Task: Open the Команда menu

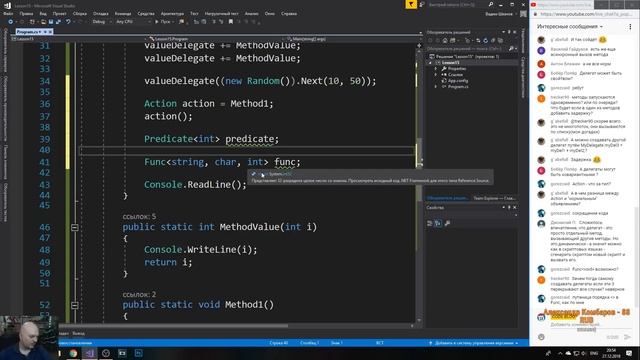Action: point(122,13)
